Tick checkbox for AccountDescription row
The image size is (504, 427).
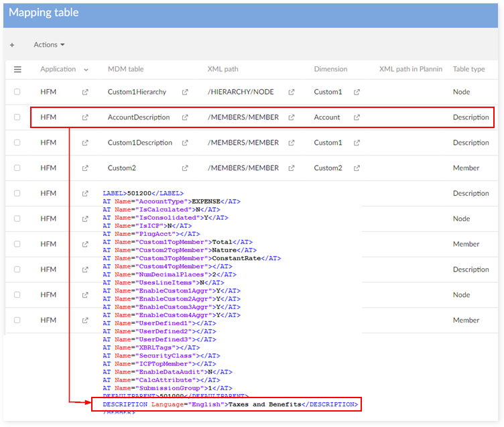(x=17, y=117)
